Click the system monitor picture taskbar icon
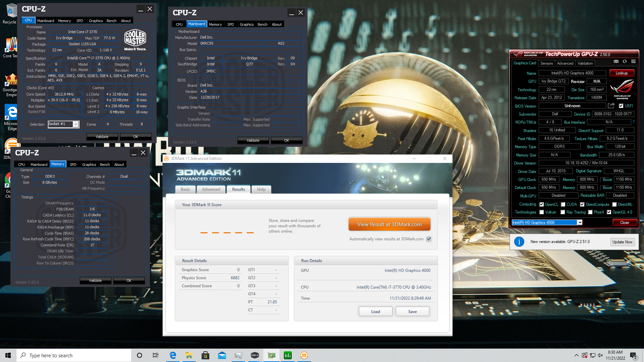 coord(238,355)
